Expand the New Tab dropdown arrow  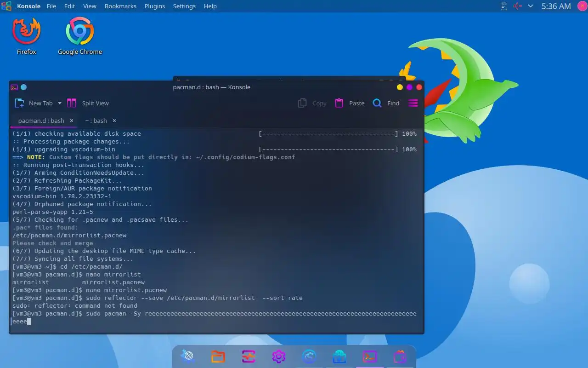click(60, 103)
